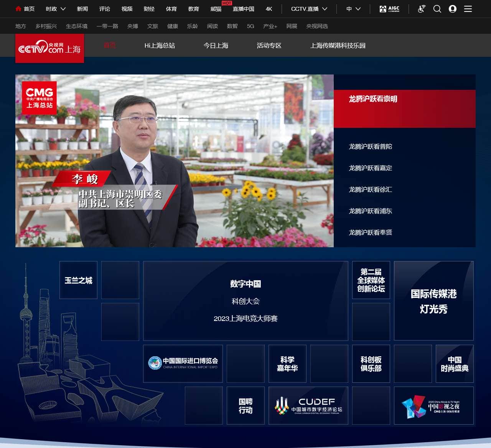The image size is (491, 448).
Task: Open the 中国影视之夜 tile
Action: (x=434, y=405)
